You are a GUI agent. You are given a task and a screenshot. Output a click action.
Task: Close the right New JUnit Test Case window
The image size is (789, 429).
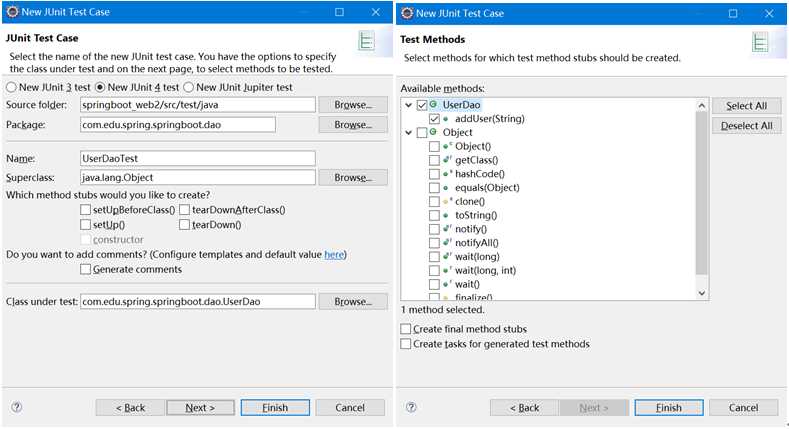tap(769, 14)
